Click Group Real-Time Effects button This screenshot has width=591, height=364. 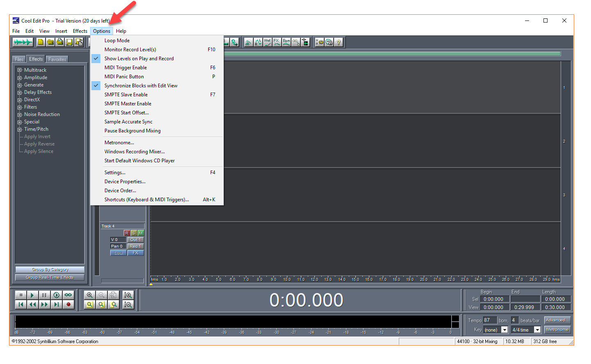(50, 278)
